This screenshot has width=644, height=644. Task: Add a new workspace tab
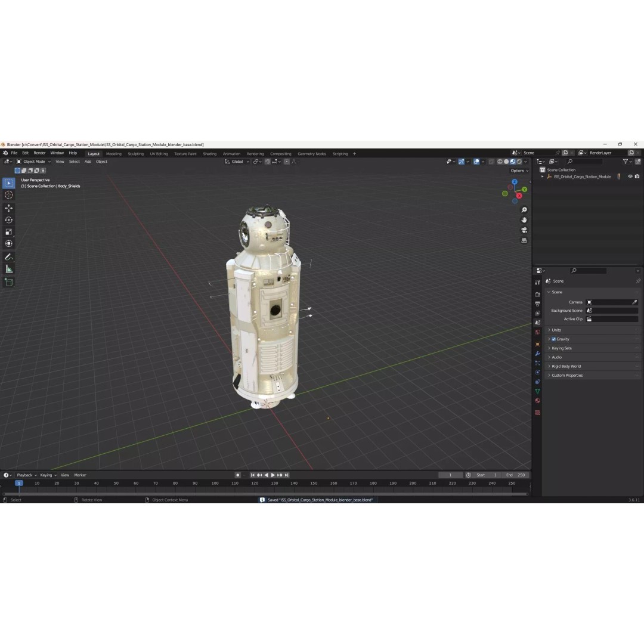354,154
